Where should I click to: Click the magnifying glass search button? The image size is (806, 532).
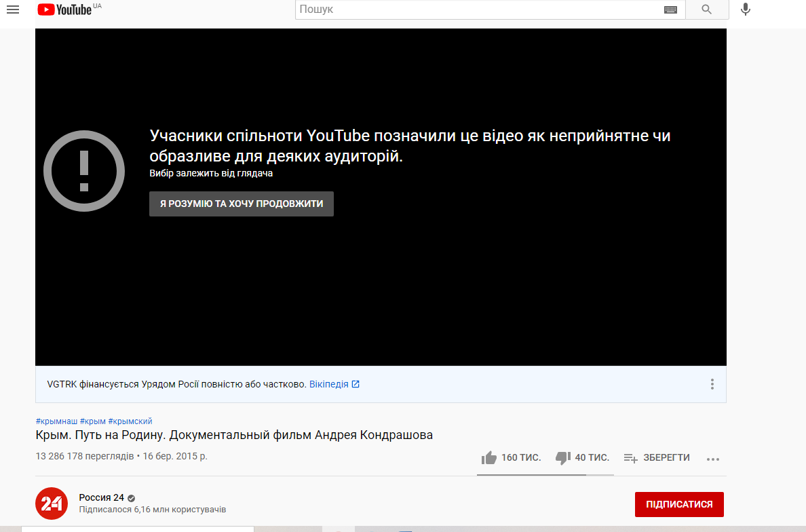pos(707,9)
